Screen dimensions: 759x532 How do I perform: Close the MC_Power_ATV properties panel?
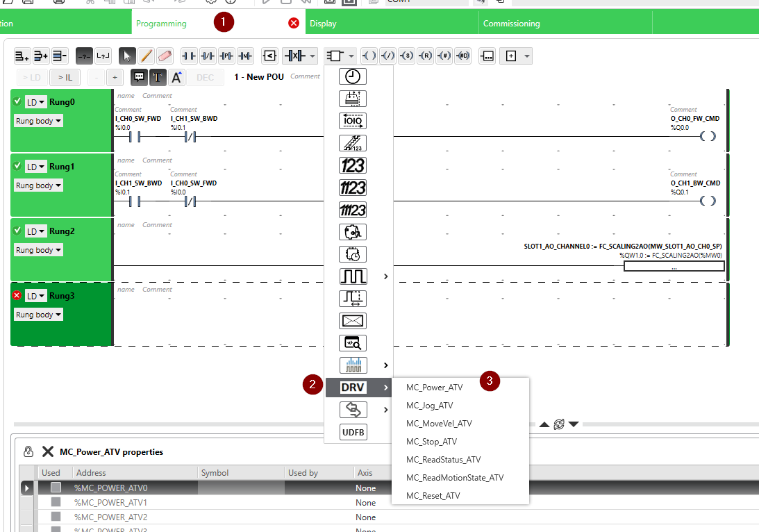47,451
